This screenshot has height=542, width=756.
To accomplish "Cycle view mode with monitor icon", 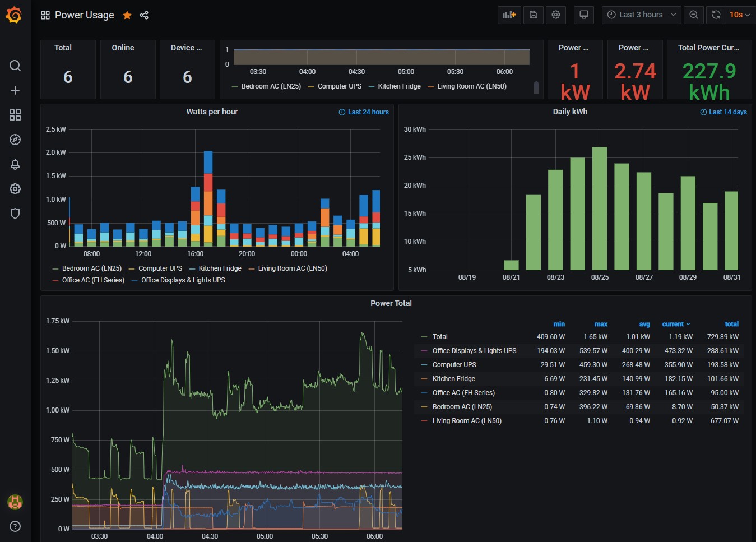I will [x=584, y=15].
